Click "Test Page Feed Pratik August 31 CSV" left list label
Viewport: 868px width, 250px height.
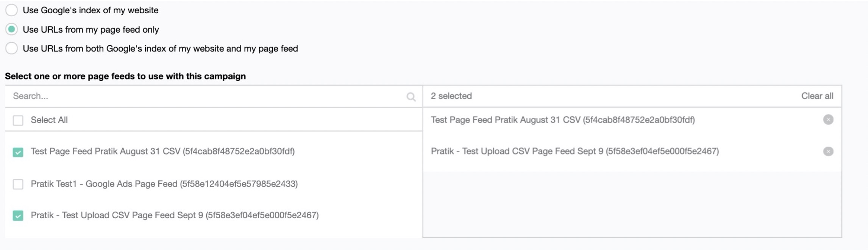(x=162, y=152)
